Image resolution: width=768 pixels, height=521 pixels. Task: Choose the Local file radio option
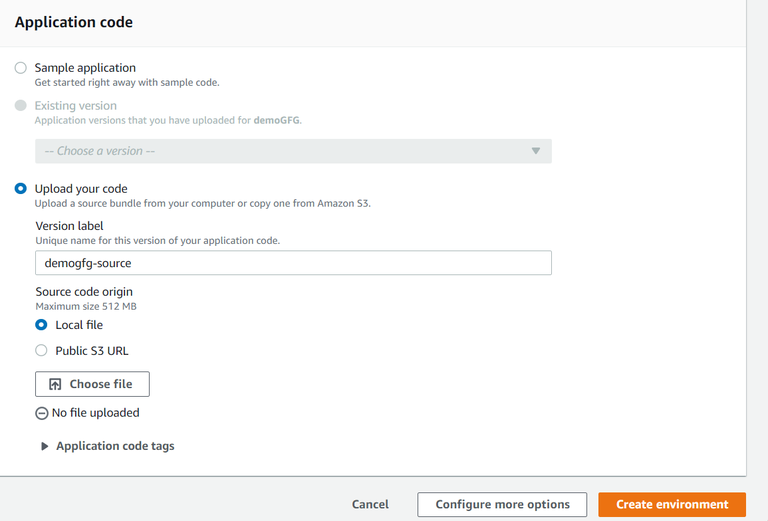tap(41, 325)
